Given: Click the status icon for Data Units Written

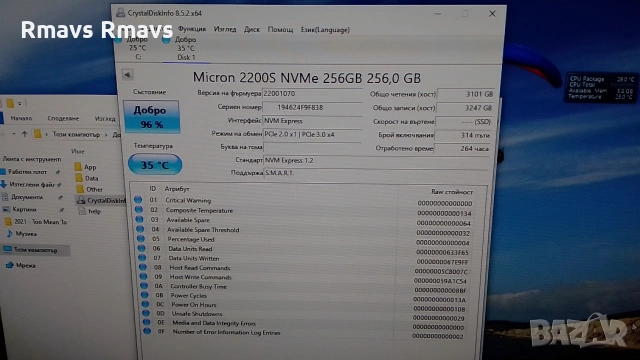Looking at the screenshot, I should 142,258.
